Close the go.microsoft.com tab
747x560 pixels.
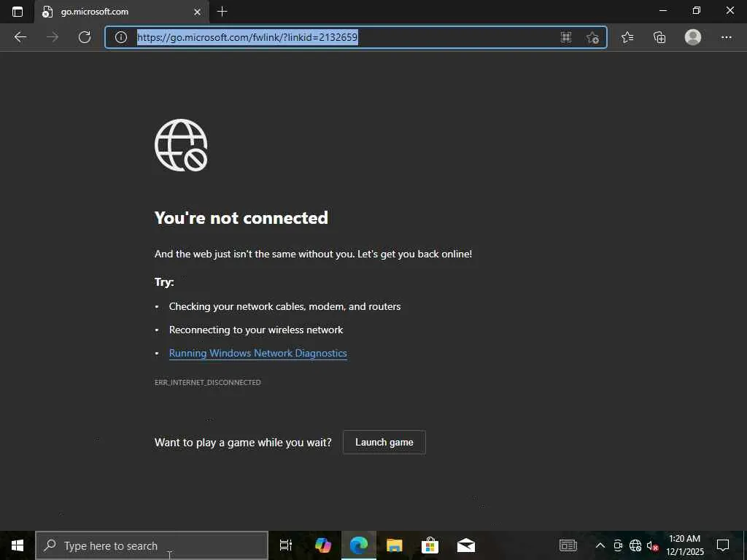pyautogui.click(x=197, y=12)
